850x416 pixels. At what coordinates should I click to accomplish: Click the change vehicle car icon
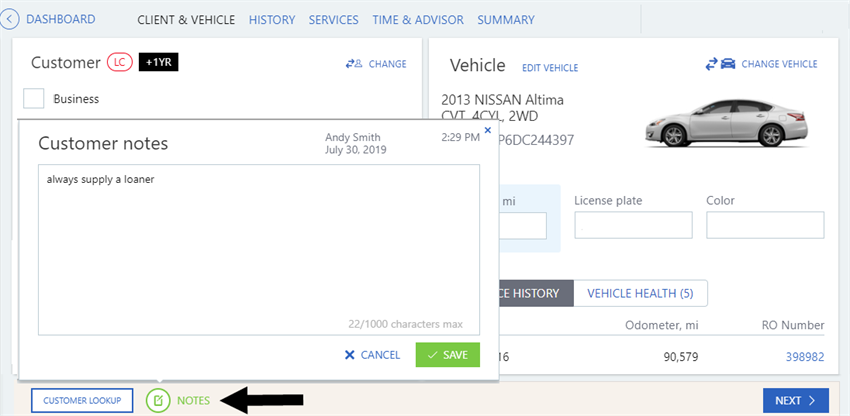coord(720,64)
